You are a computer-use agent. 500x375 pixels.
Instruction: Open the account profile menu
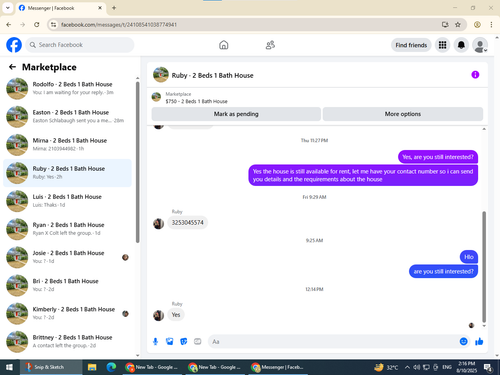(x=480, y=45)
